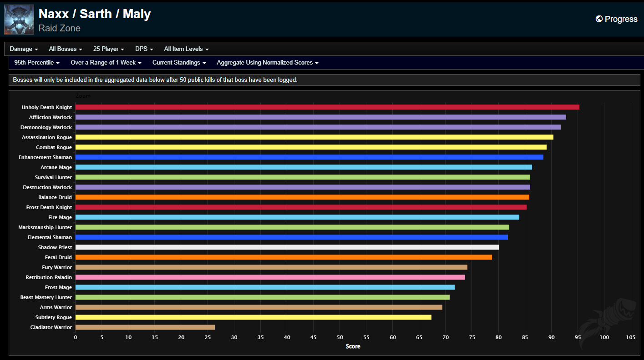Image resolution: width=644 pixels, height=360 pixels.
Task: Open the 25 Player dropdown
Action: 108,49
